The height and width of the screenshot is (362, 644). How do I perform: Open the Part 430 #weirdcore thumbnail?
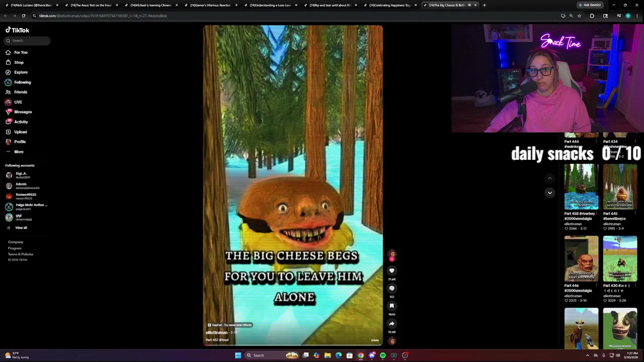point(620,258)
